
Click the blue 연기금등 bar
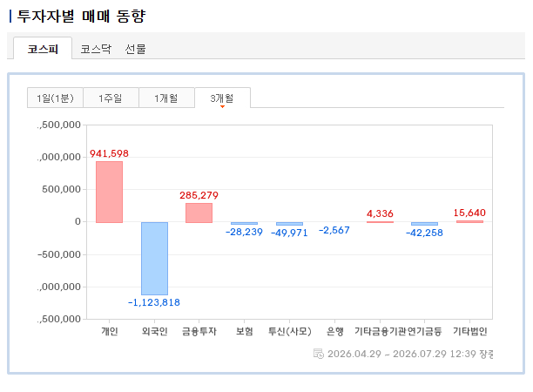(x=424, y=224)
